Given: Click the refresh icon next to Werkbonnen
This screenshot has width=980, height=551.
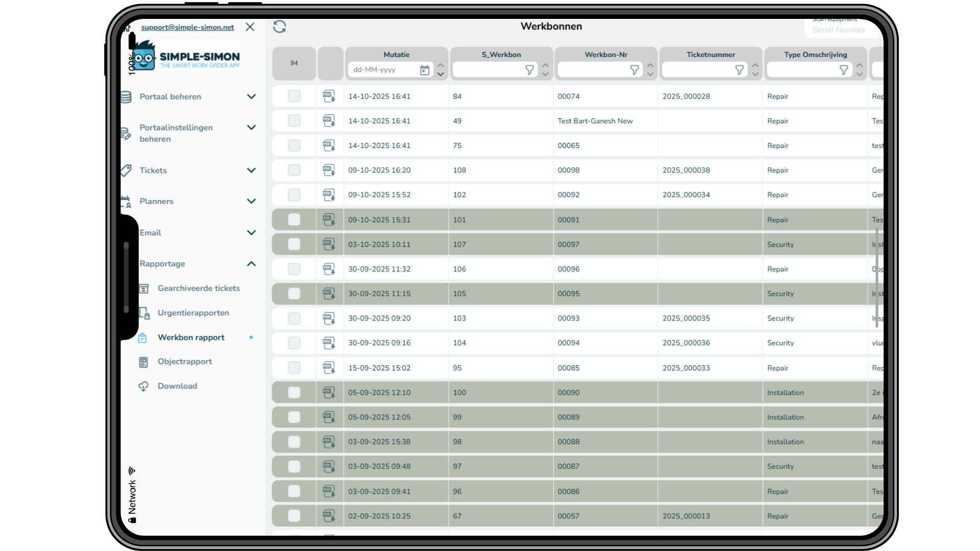Looking at the screenshot, I should (279, 27).
